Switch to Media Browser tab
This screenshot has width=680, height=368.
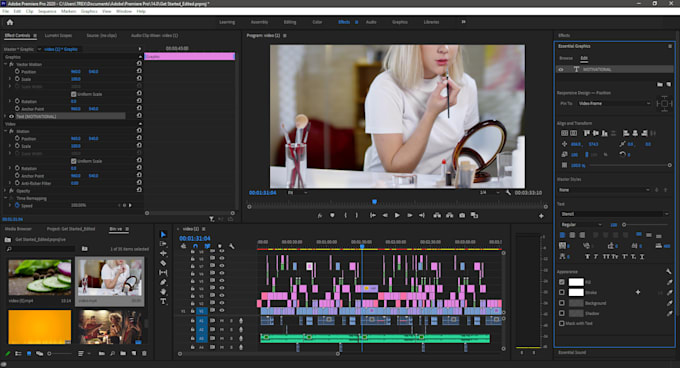tap(18, 229)
